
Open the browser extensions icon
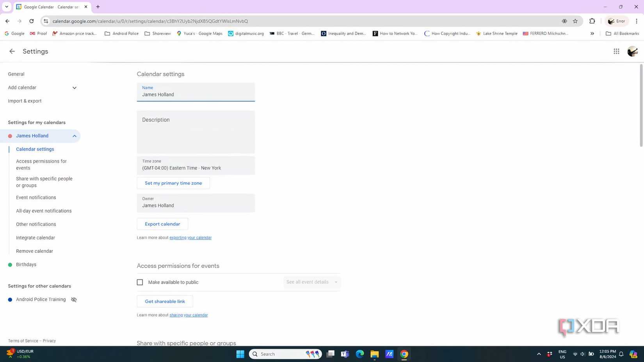coord(592,21)
